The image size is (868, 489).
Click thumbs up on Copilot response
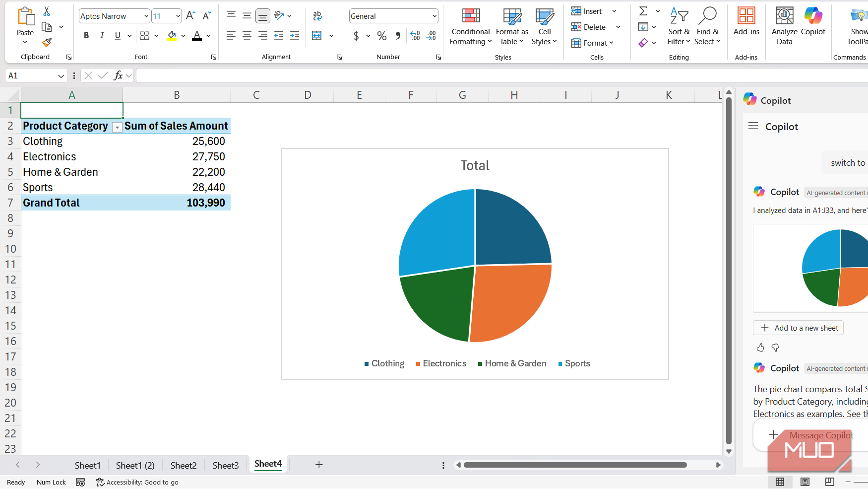[x=760, y=348]
